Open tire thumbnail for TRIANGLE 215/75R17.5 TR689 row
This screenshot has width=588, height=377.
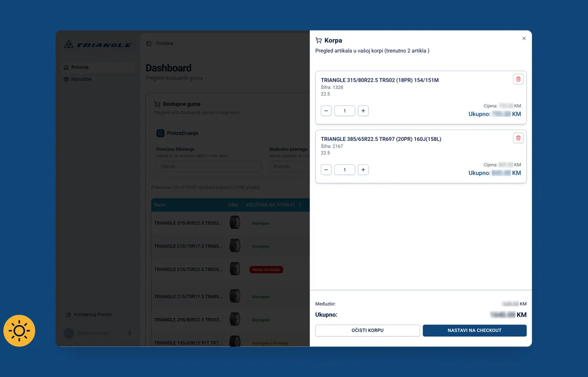coord(235,296)
